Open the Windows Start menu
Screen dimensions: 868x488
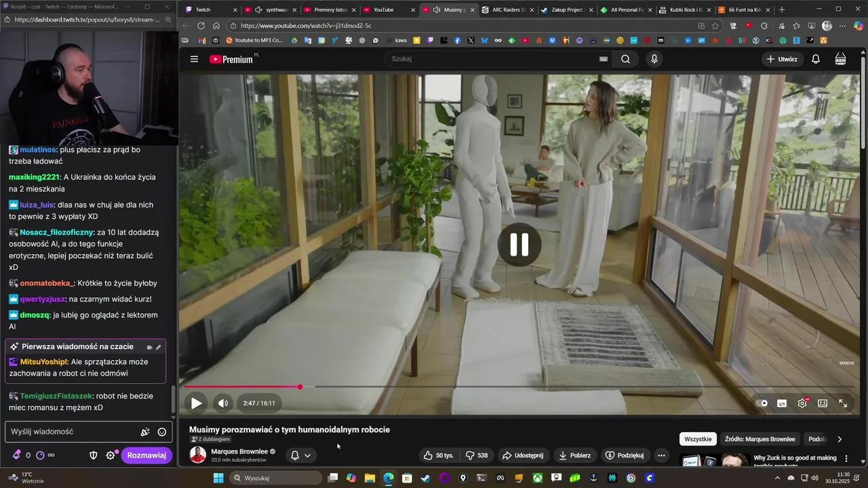coord(218,478)
